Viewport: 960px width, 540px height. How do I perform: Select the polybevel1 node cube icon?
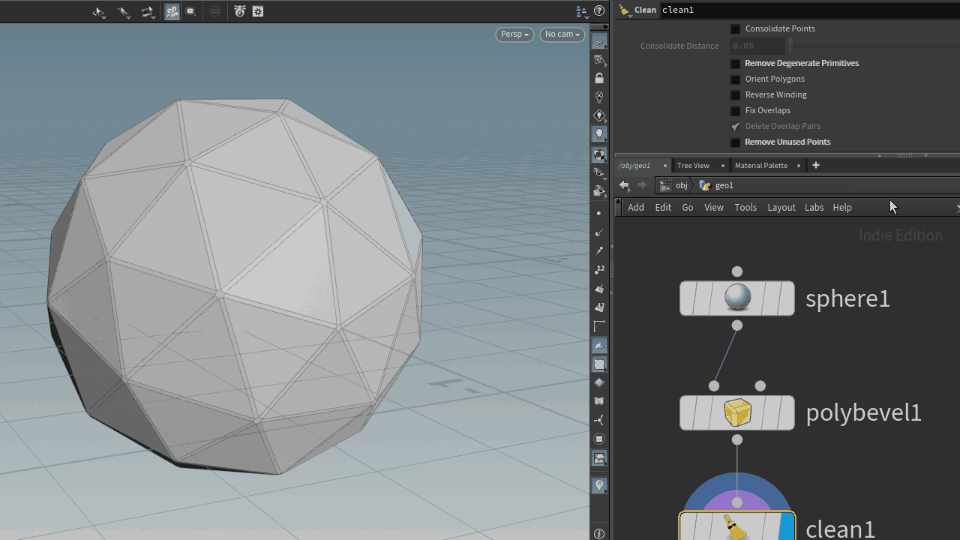pyautogui.click(x=737, y=413)
